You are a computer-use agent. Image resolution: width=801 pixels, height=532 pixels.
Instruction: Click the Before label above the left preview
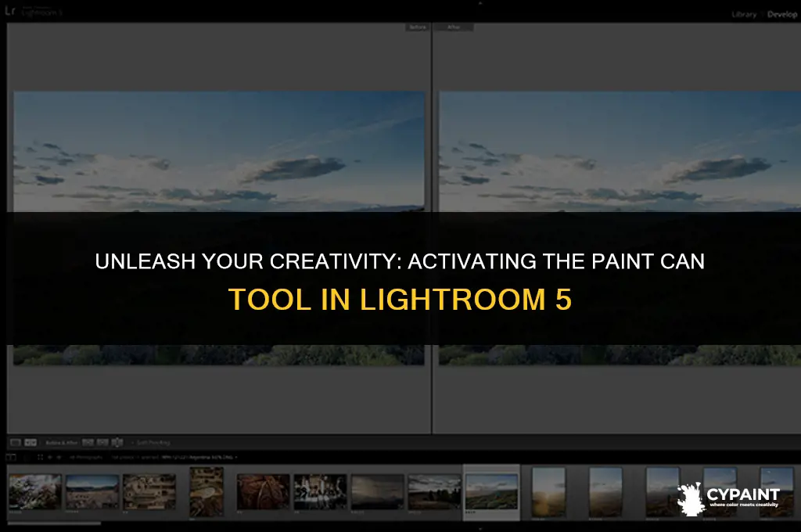[x=418, y=27]
